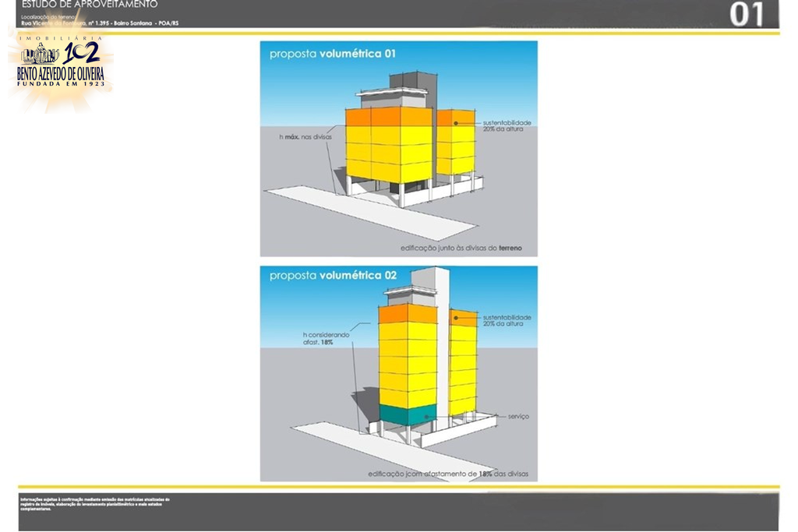Click the Rua Vicente da Fontoura address line
Image resolution: width=798 pixels, height=532 pixels.
[100, 23]
